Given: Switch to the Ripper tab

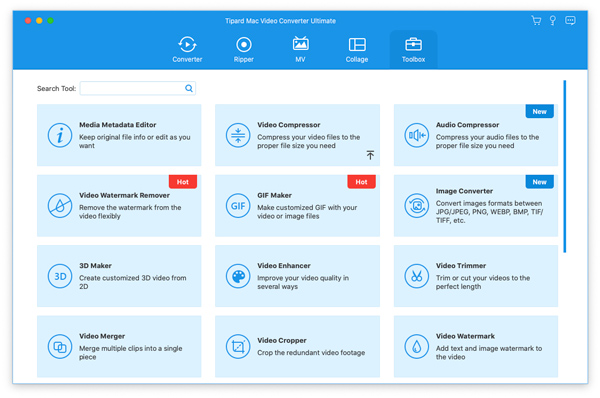Looking at the screenshot, I should [x=244, y=49].
